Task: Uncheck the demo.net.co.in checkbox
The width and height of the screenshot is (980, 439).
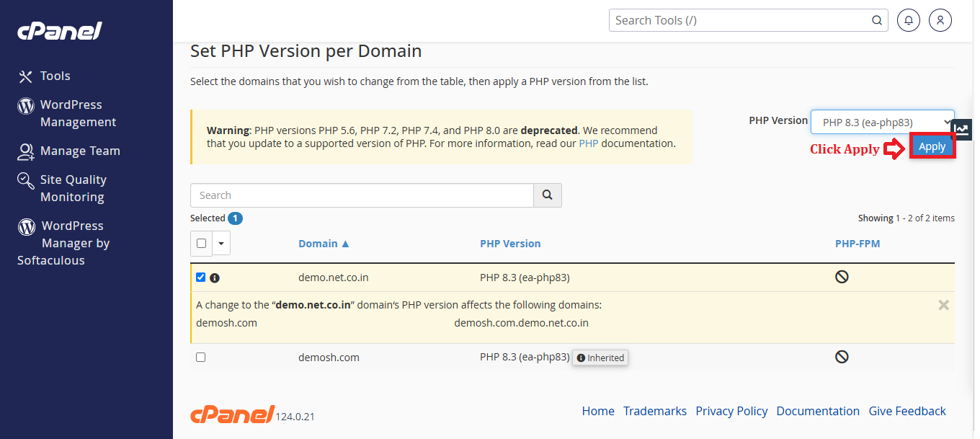Action: point(201,277)
